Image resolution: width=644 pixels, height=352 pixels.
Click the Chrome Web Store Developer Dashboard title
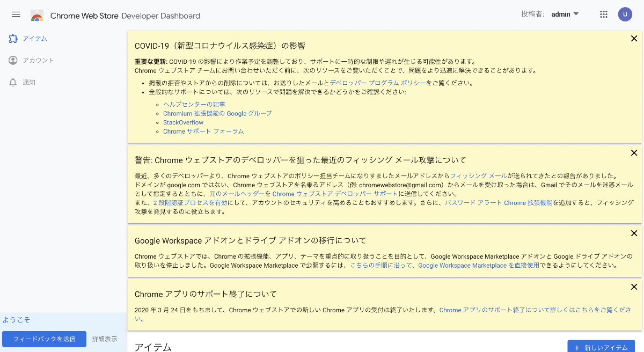[125, 16]
